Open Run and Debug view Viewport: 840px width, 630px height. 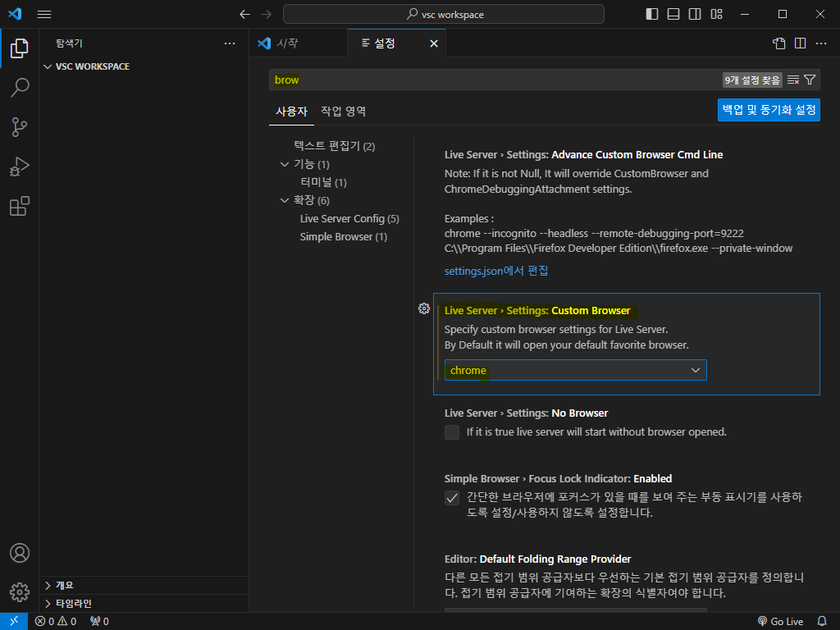point(20,167)
